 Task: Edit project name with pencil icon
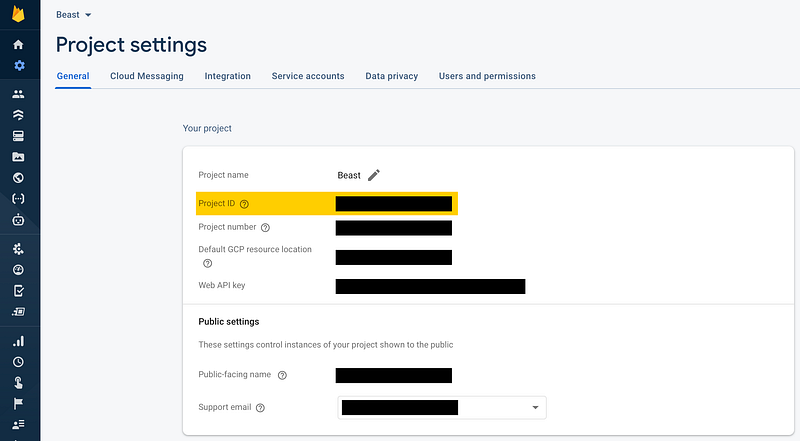pos(374,175)
